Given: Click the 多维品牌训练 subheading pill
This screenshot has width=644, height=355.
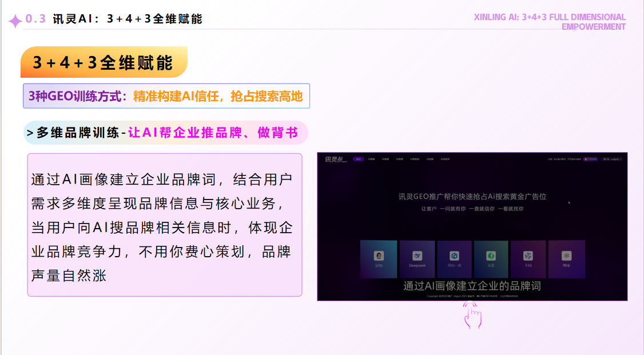Looking at the screenshot, I should click(165, 133).
